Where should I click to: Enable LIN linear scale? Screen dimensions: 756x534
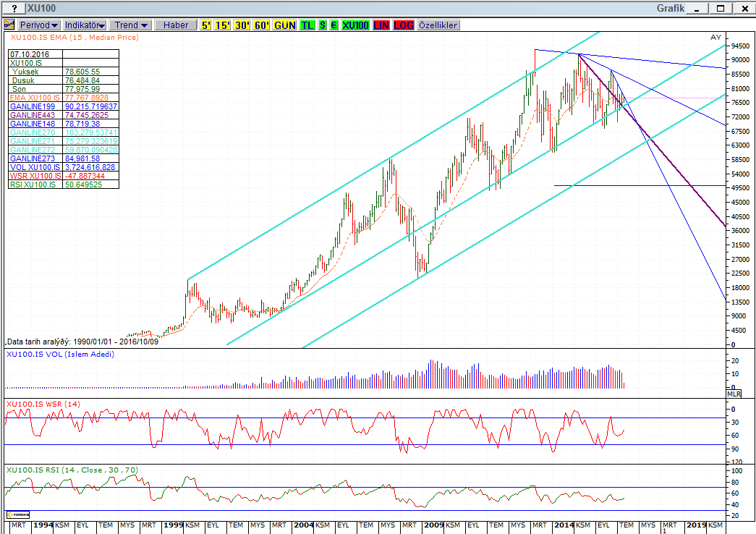(x=381, y=25)
